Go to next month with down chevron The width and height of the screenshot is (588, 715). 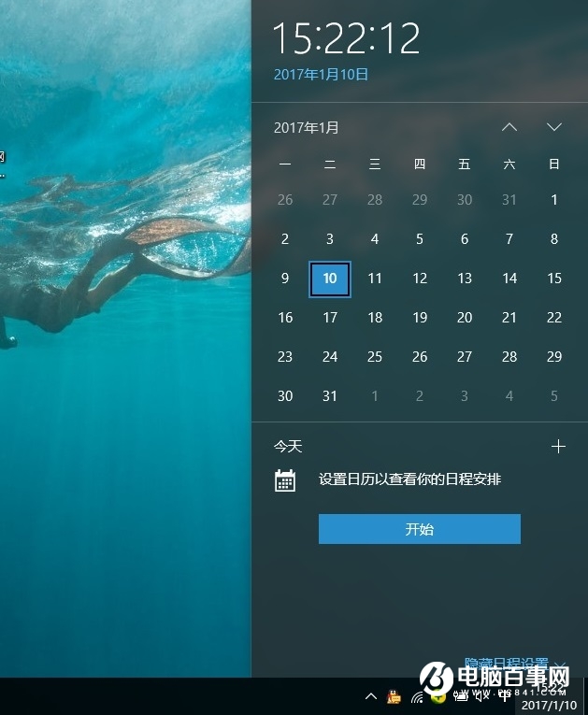[554, 127]
